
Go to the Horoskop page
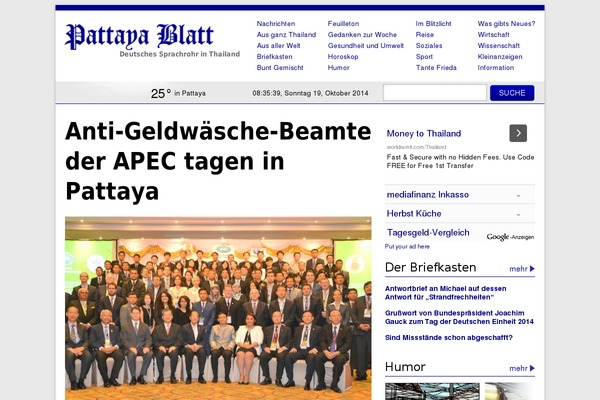pos(343,57)
